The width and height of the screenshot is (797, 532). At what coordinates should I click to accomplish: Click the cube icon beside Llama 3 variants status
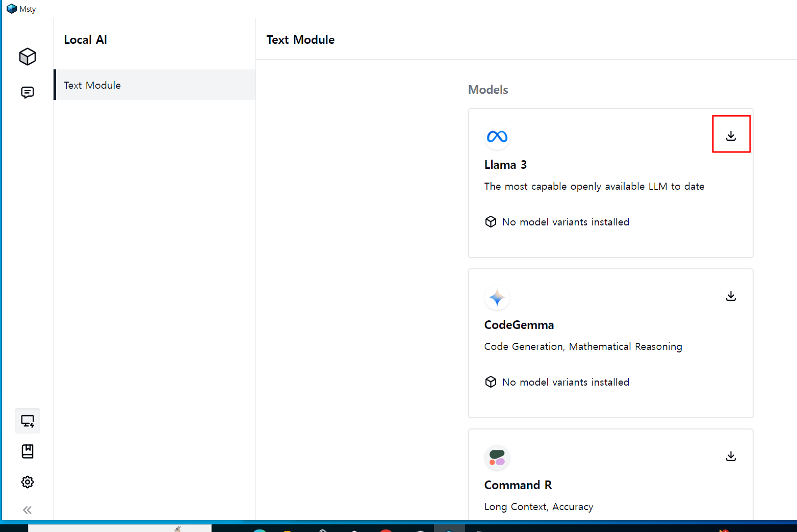(x=491, y=222)
